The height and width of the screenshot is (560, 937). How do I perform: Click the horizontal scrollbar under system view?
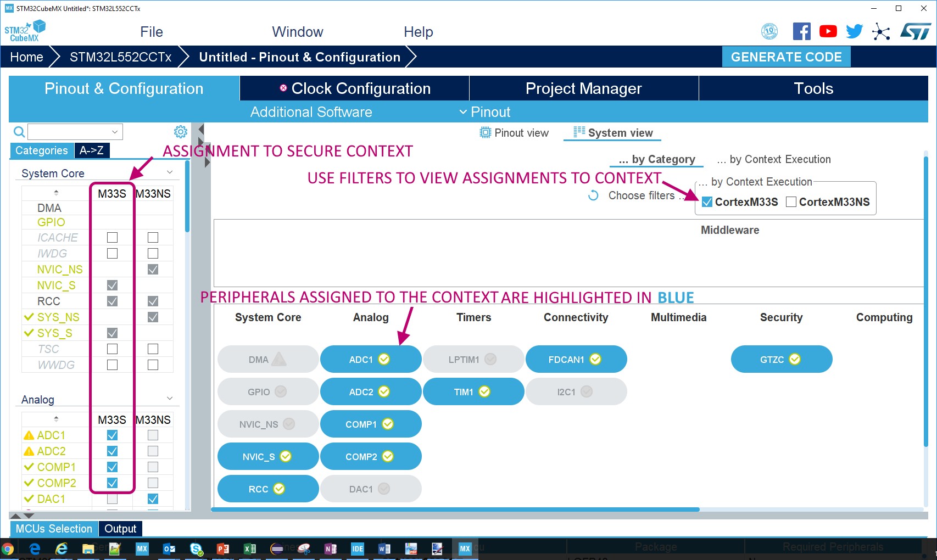(x=455, y=509)
